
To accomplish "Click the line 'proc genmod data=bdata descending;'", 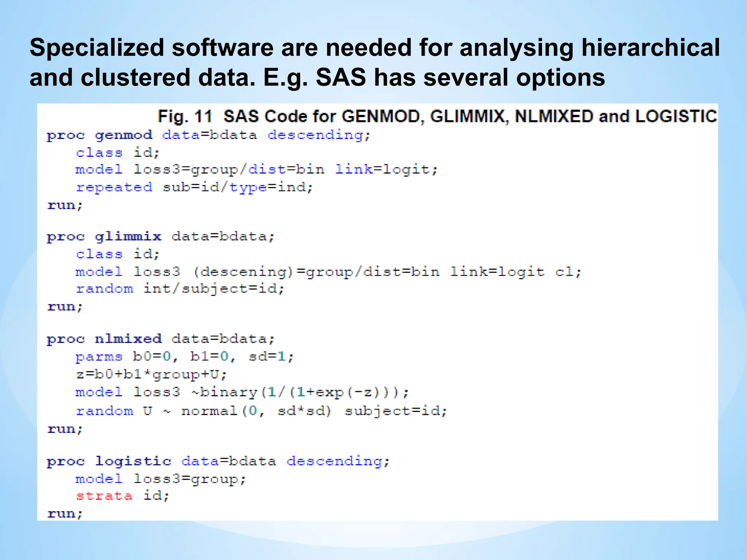I will 209,135.
